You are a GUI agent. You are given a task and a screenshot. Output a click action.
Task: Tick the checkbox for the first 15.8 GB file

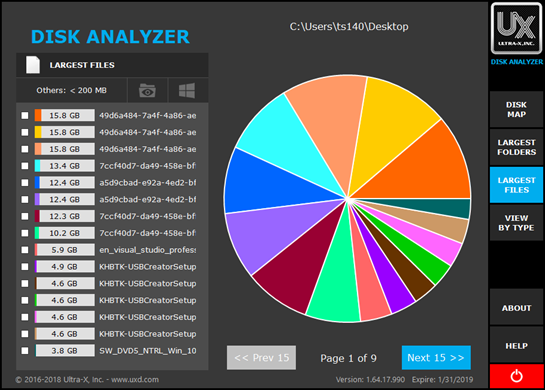[25, 115]
